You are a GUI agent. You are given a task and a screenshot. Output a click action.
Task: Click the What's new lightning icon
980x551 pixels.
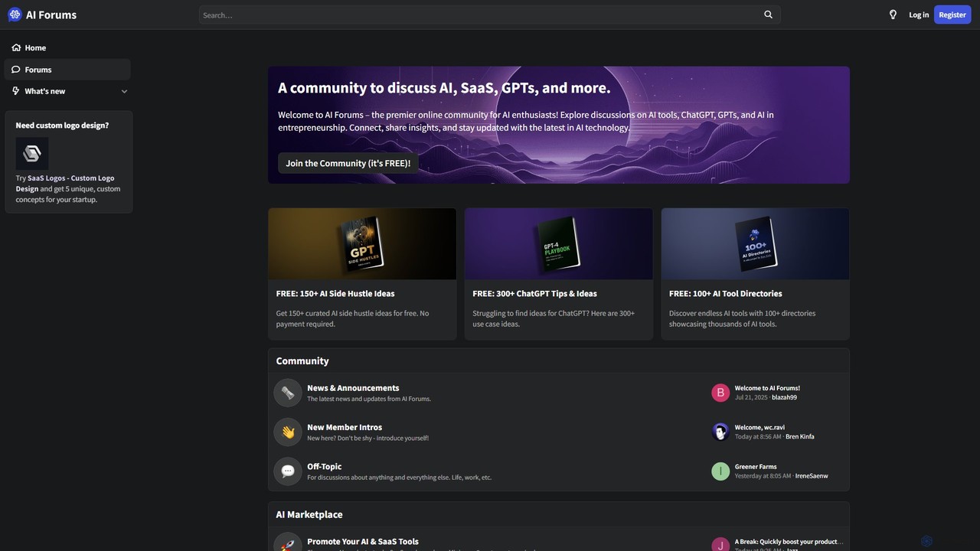pyautogui.click(x=16, y=91)
